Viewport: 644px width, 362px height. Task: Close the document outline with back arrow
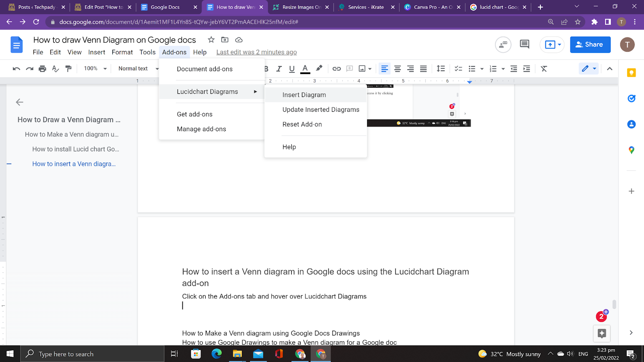pos(19,102)
